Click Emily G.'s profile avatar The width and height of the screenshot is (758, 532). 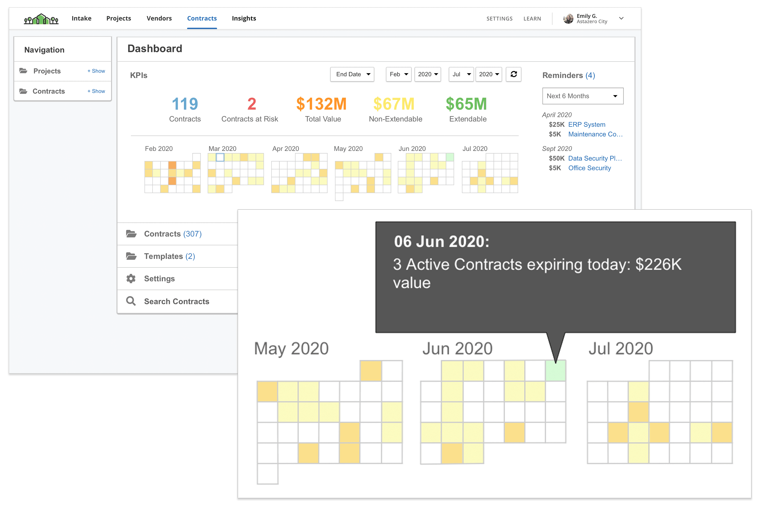tap(568, 18)
